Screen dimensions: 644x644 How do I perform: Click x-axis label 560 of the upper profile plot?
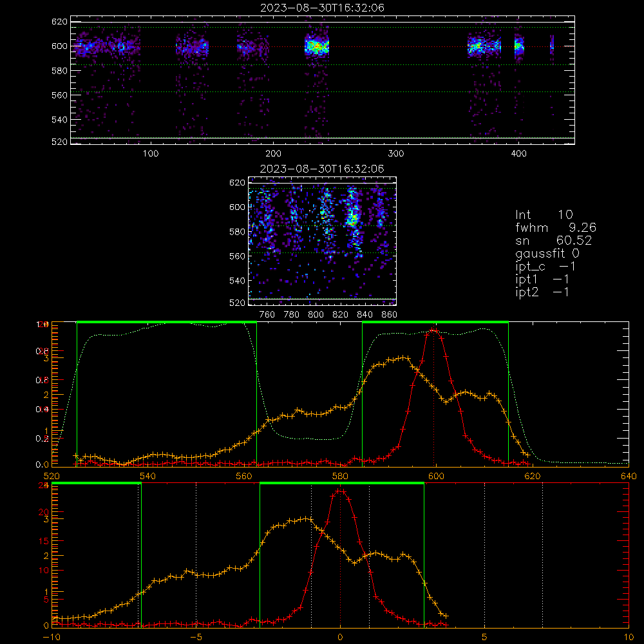[244, 476]
